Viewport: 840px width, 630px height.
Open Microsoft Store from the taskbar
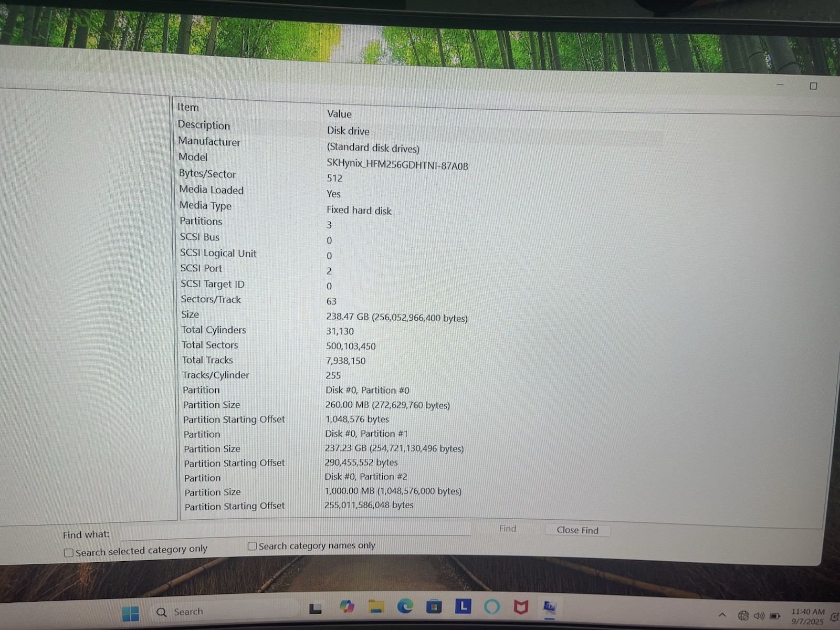point(434,606)
